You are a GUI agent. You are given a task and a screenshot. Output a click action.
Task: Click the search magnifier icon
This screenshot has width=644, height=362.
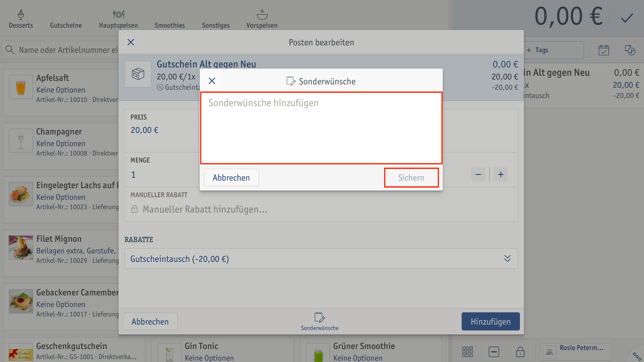pos(10,49)
